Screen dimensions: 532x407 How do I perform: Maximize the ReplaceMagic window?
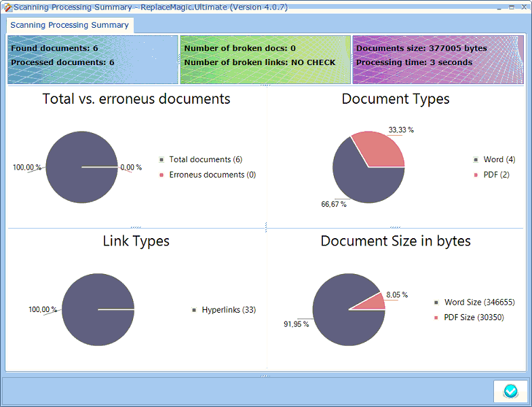click(x=510, y=6)
